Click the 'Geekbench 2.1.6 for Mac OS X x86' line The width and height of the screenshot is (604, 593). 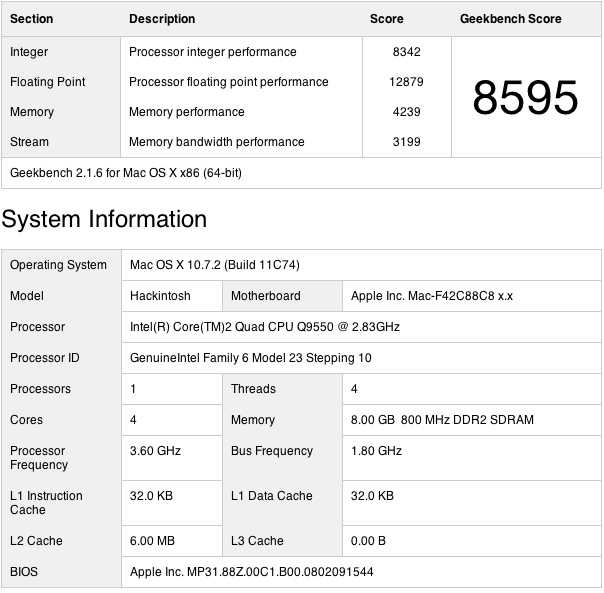(x=126, y=173)
